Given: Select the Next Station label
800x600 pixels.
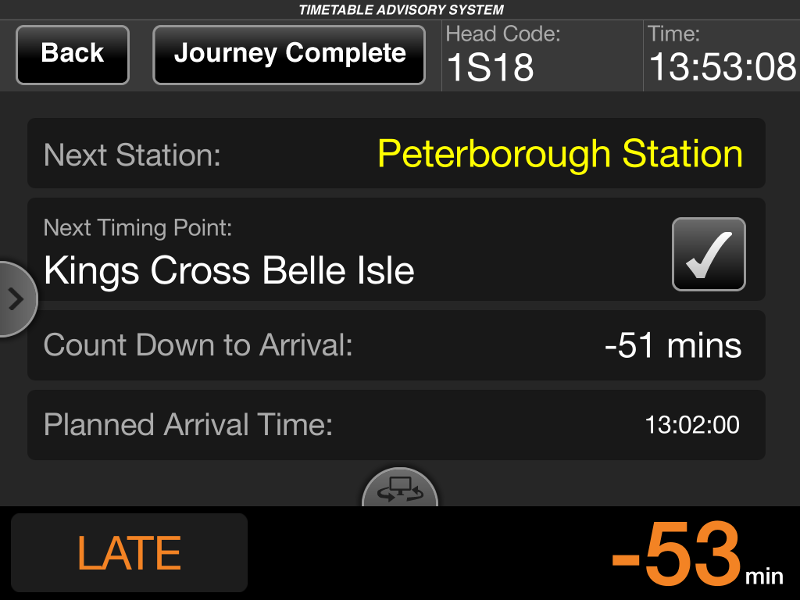Looking at the screenshot, I should pos(132,155).
